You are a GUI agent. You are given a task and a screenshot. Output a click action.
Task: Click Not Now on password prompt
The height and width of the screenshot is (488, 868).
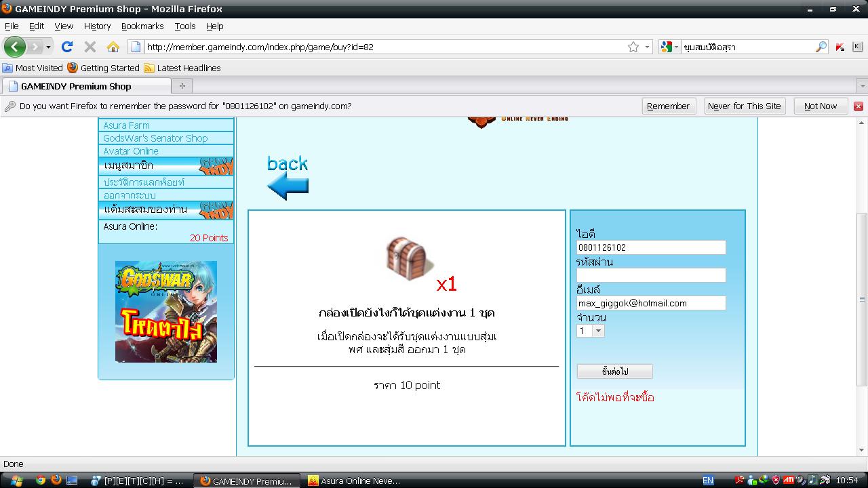pos(821,106)
